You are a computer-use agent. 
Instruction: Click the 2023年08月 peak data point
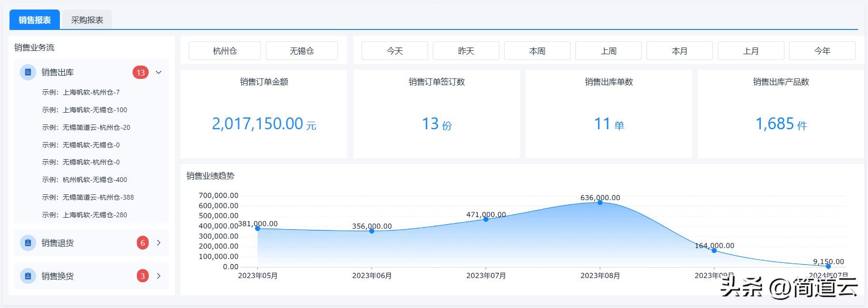pyautogui.click(x=600, y=202)
